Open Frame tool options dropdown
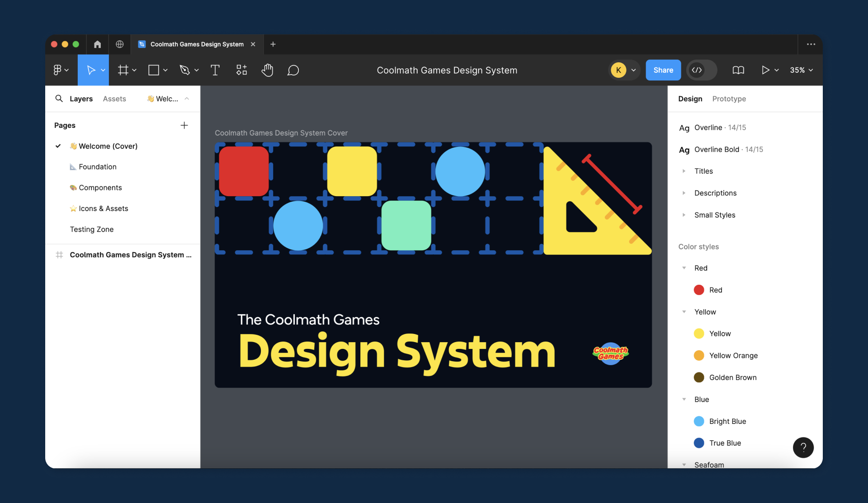Viewport: 868px width, 503px height. (134, 70)
